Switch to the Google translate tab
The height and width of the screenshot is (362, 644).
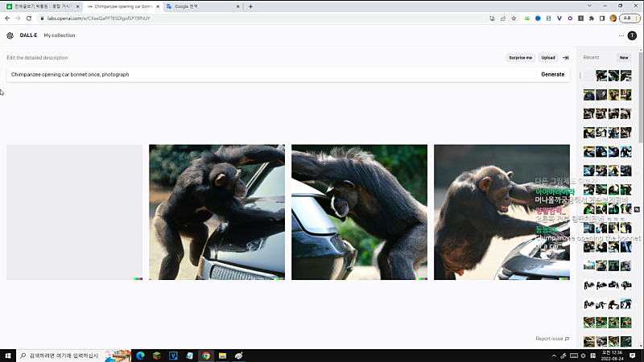202,6
